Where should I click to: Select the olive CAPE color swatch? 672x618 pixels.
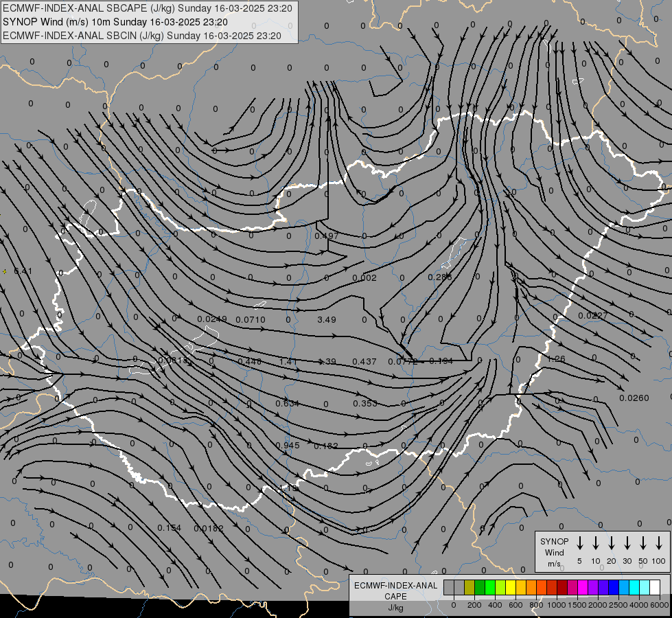[470, 587]
